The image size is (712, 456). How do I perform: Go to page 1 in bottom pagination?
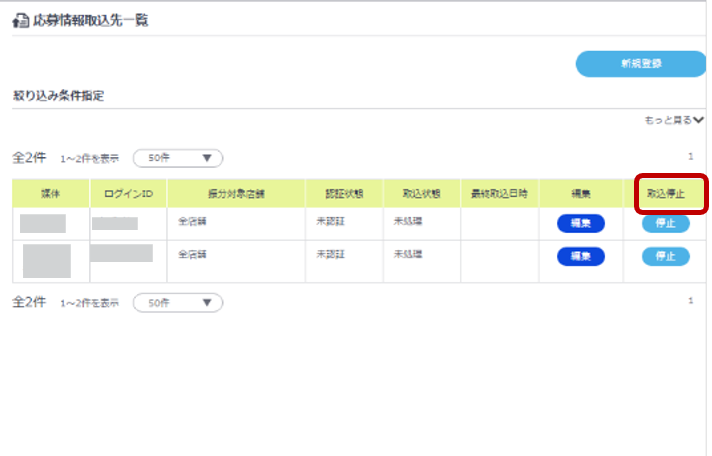[x=690, y=301]
